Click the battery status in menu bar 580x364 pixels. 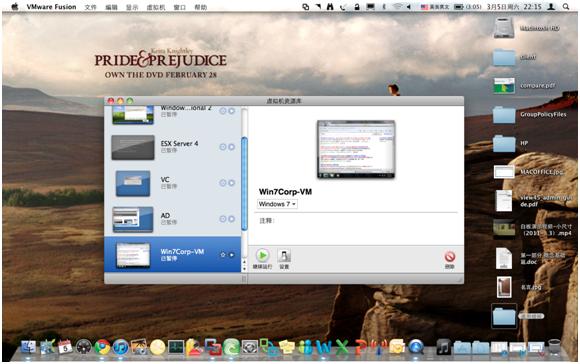point(468,7)
